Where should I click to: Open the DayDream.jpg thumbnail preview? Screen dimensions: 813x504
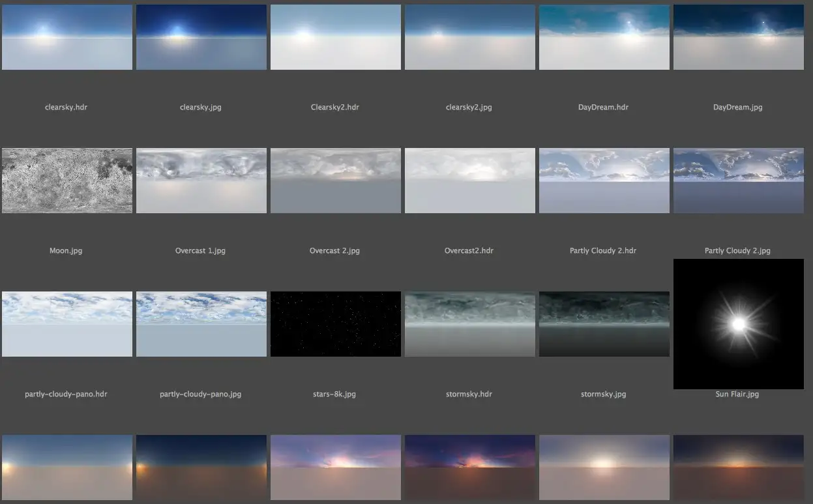(x=739, y=37)
